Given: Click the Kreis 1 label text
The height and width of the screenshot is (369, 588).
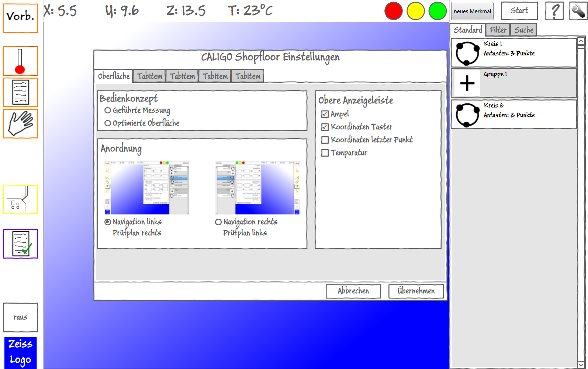Looking at the screenshot, I should 493,44.
